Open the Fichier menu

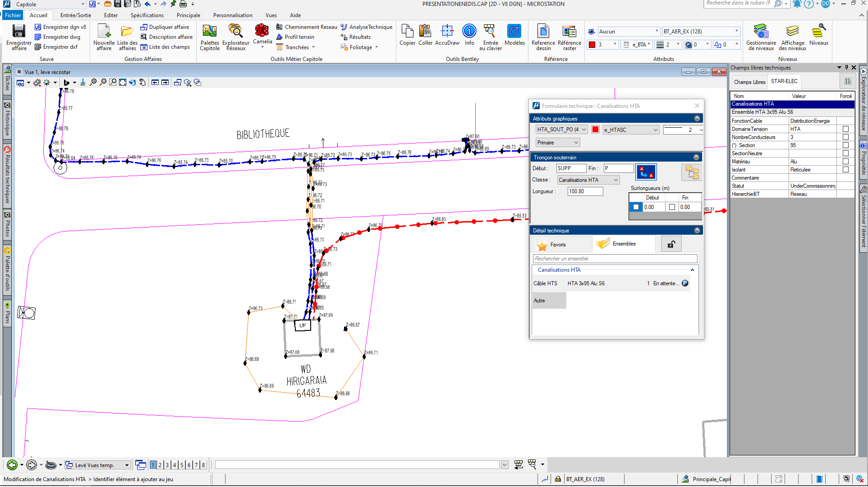[13, 15]
